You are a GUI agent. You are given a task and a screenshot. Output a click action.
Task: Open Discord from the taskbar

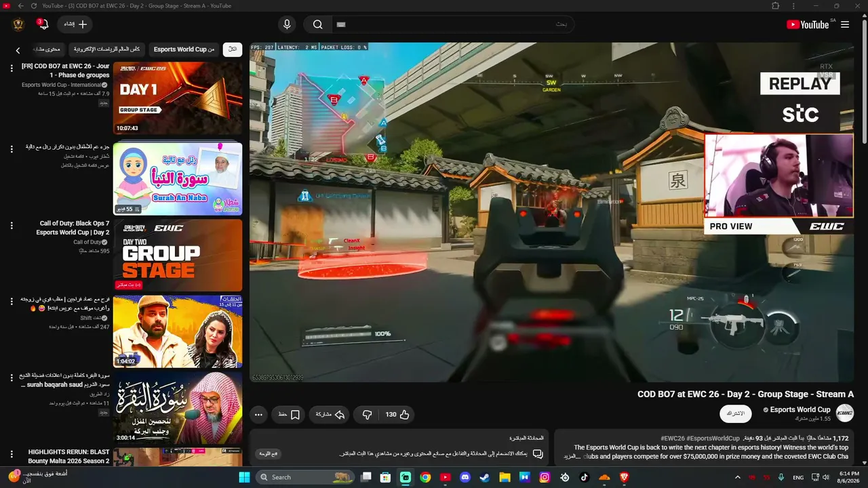(465, 477)
